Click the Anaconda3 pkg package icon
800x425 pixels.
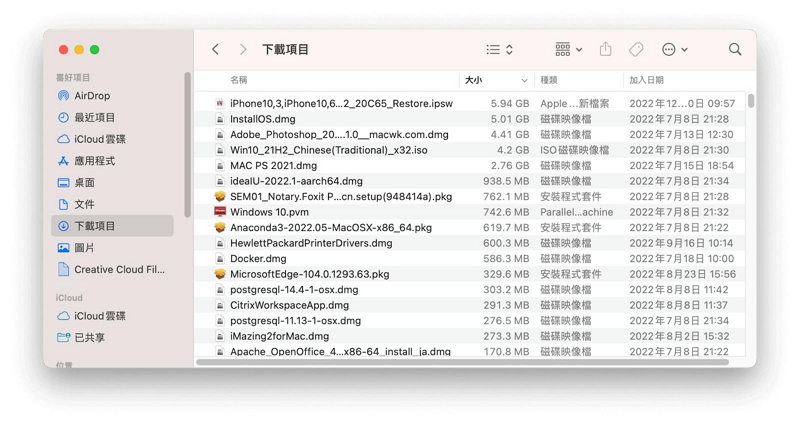coord(219,228)
